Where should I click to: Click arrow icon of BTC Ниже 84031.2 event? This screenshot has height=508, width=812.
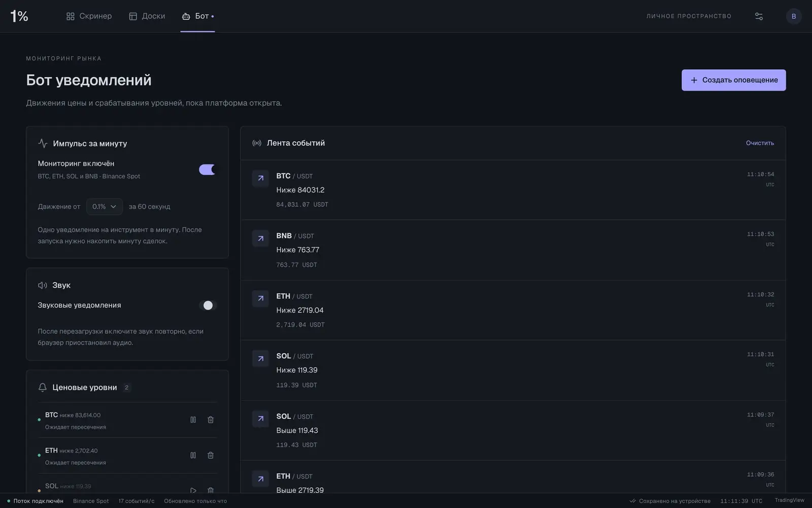coord(260,178)
